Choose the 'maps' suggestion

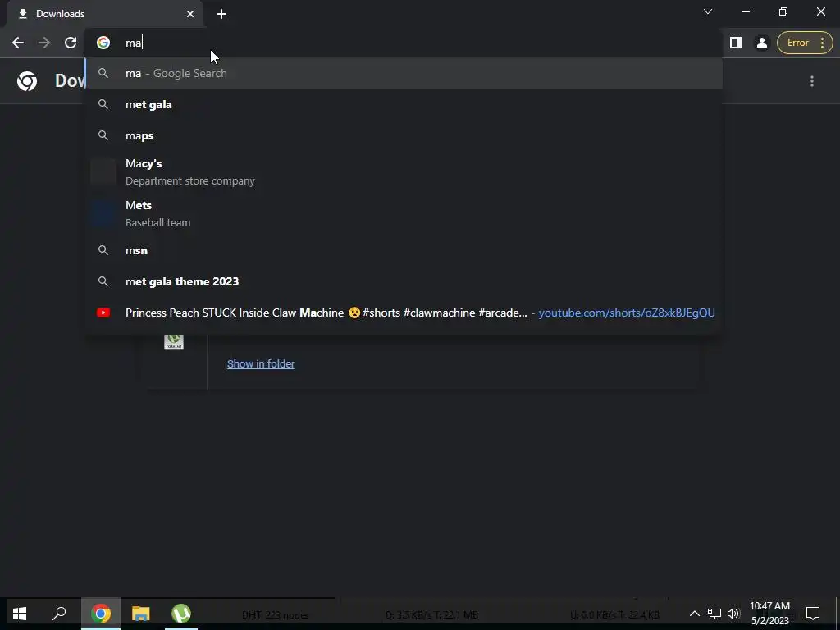pyautogui.click(x=404, y=135)
